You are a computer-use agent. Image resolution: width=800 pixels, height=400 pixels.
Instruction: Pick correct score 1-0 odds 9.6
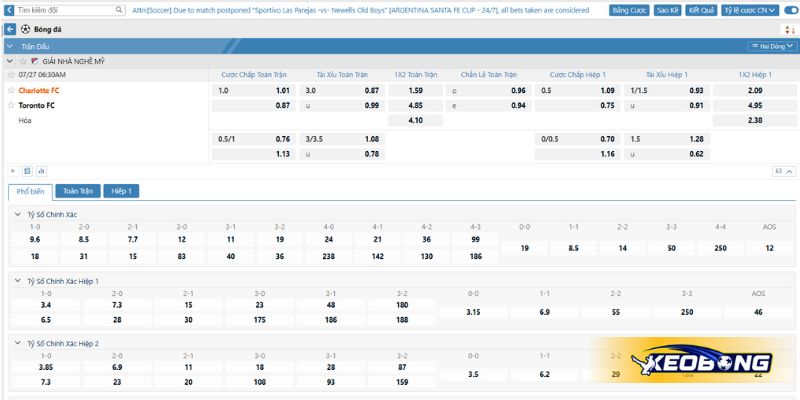tap(35, 239)
